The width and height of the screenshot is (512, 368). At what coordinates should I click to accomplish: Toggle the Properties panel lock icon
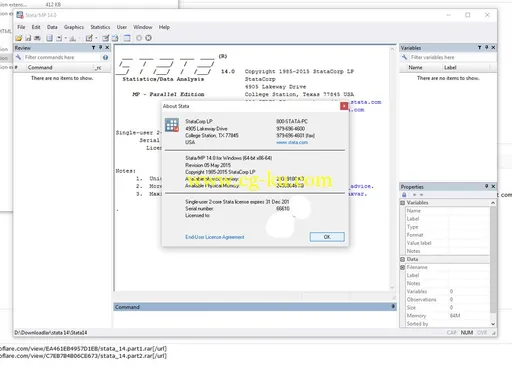coord(404,195)
